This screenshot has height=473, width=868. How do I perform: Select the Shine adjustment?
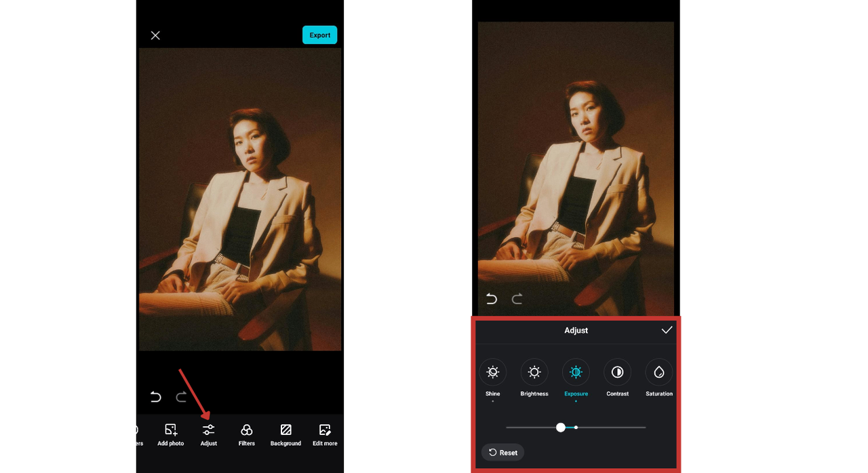tap(493, 378)
